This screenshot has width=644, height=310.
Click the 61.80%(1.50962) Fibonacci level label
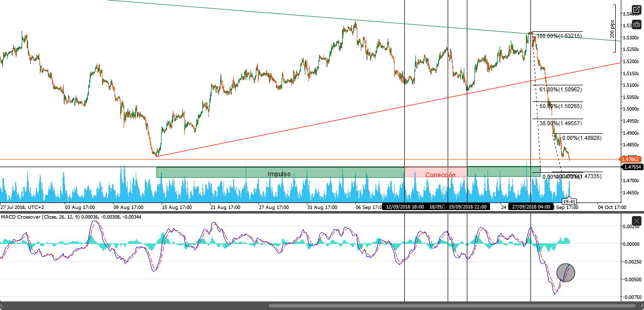tap(560, 89)
